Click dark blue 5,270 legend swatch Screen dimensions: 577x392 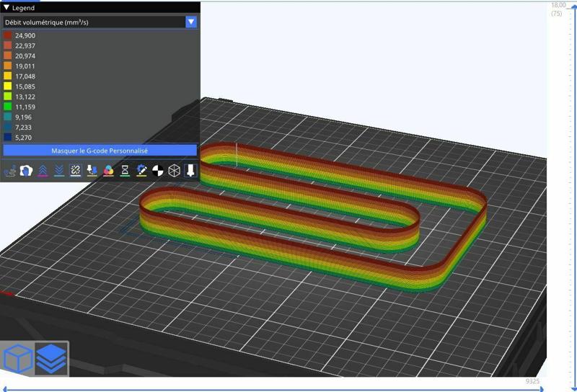[7, 137]
